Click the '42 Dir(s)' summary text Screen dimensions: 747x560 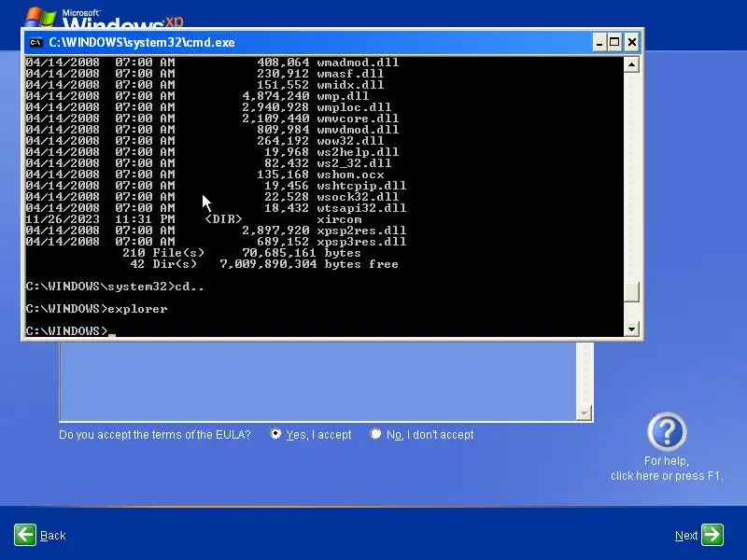163,264
